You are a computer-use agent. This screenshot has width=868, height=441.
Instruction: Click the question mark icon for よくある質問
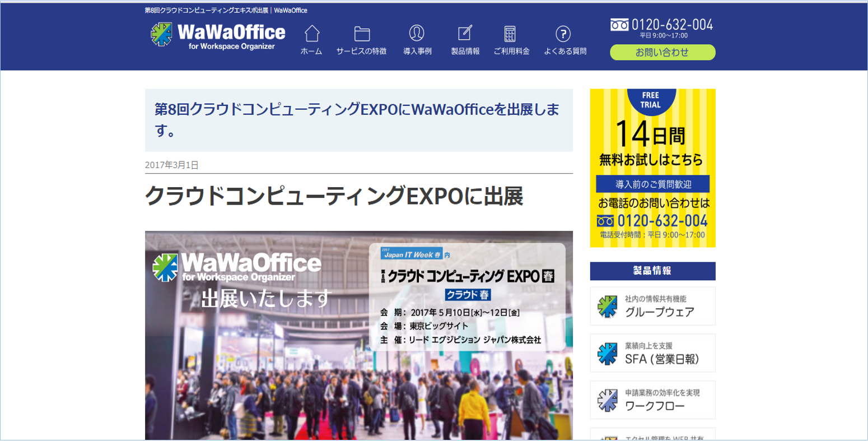[563, 34]
